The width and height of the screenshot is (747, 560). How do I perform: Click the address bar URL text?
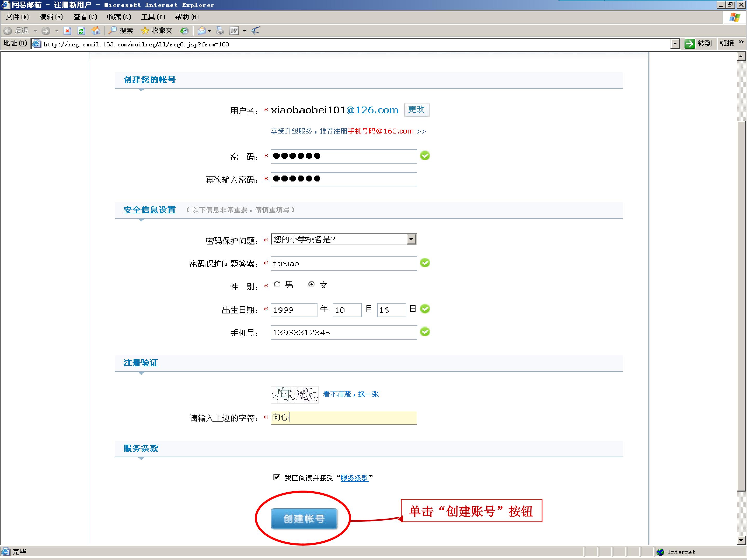pyautogui.click(x=136, y=44)
